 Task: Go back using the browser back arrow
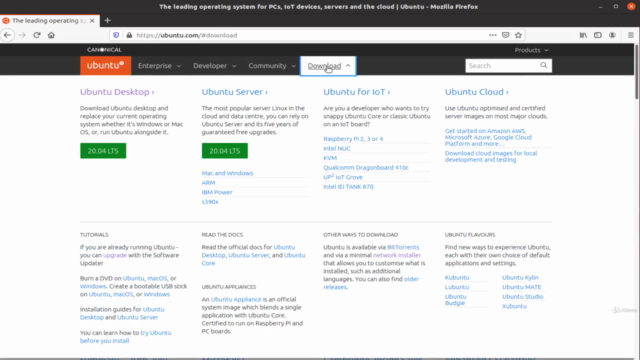[x=7, y=35]
